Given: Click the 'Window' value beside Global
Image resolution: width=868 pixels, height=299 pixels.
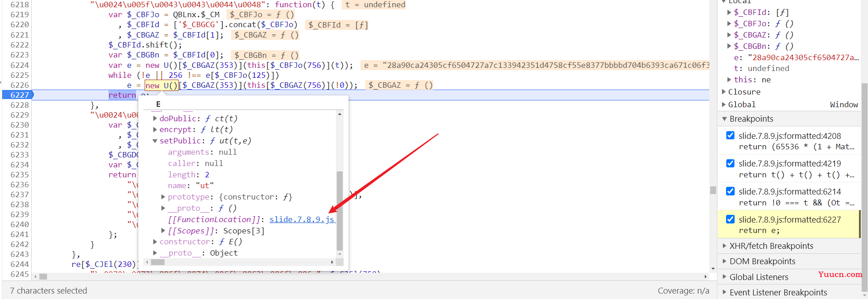Looking at the screenshot, I should click(x=844, y=104).
